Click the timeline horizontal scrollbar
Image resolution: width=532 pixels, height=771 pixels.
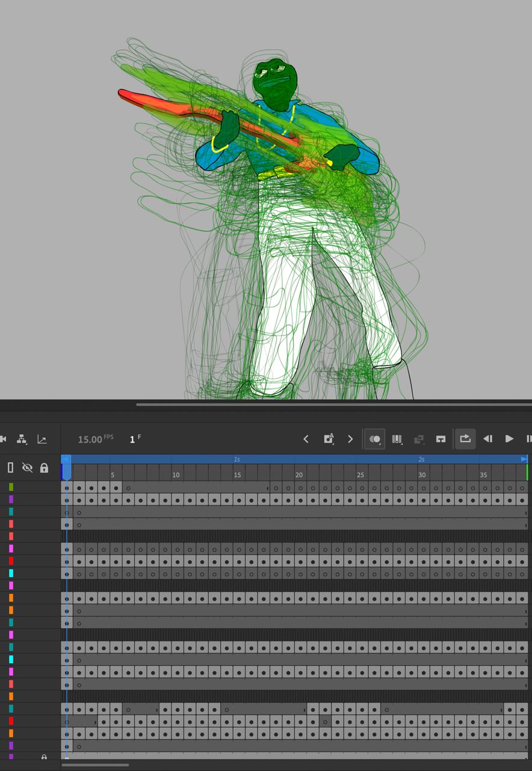pos(95,765)
